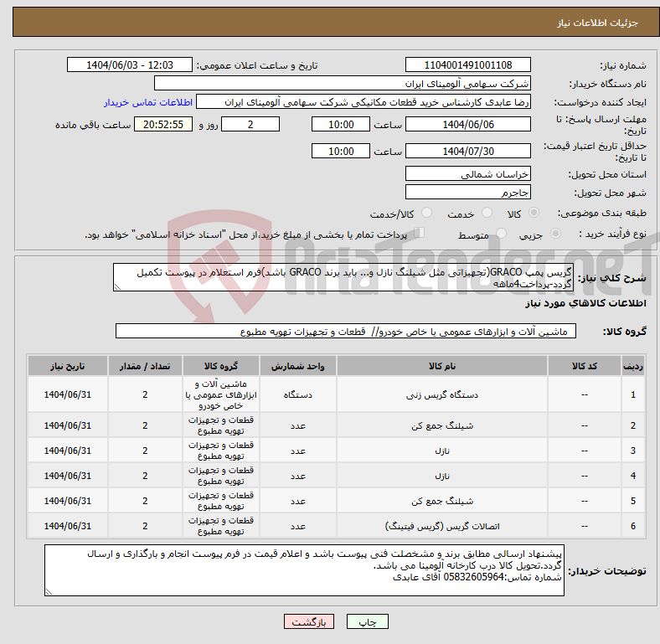Image resolution: width=660 pixels, height=644 pixels.
Task: Click the date 1404/06/31 in row 6
Action: coord(67,526)
